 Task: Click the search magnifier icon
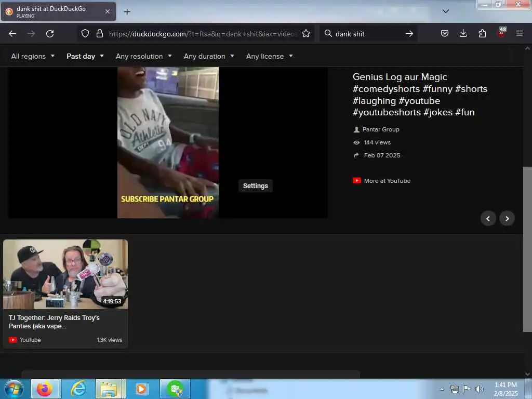click(328, 33)
